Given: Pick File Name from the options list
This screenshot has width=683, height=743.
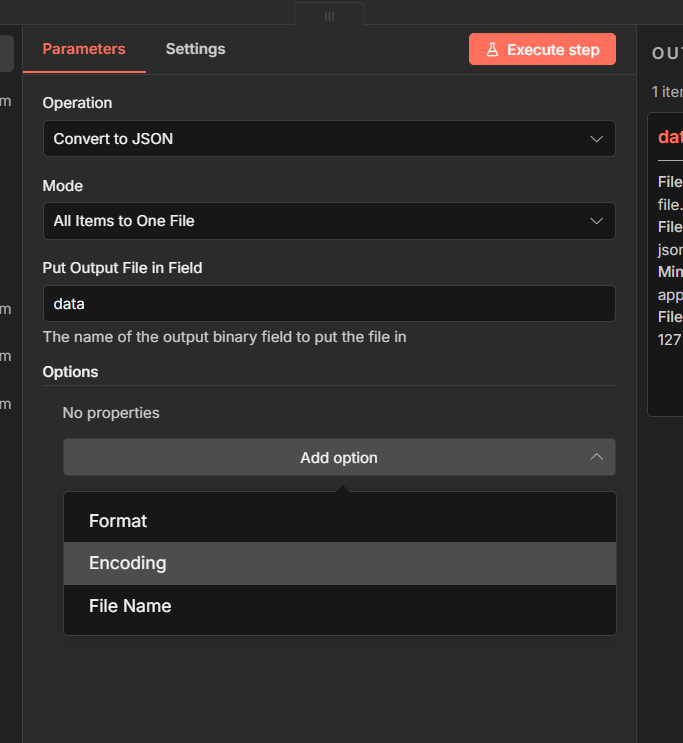Looking at the screenshot, I should 130,606.
